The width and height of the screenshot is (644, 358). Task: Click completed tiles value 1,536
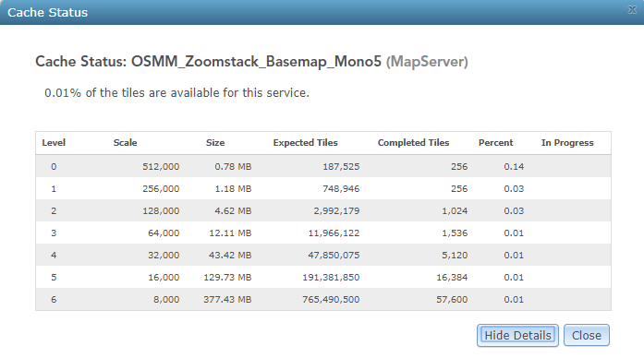click(x=455, y=233)
